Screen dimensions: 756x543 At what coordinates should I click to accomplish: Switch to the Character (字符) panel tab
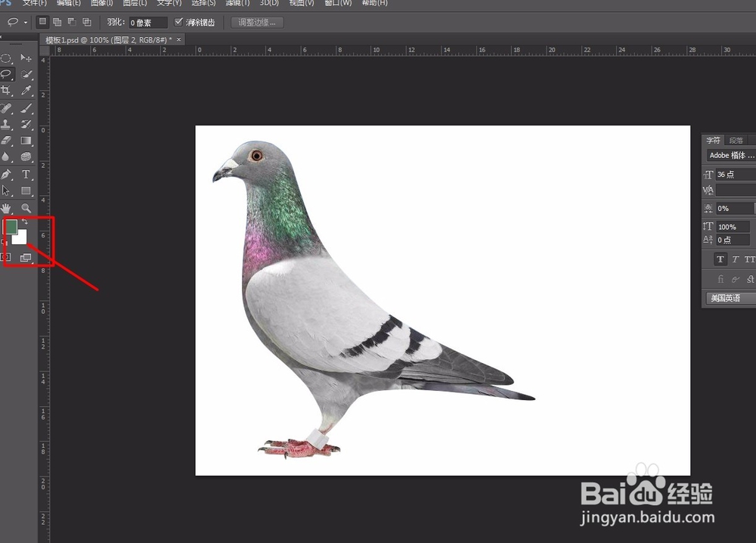tap(713, 141)
